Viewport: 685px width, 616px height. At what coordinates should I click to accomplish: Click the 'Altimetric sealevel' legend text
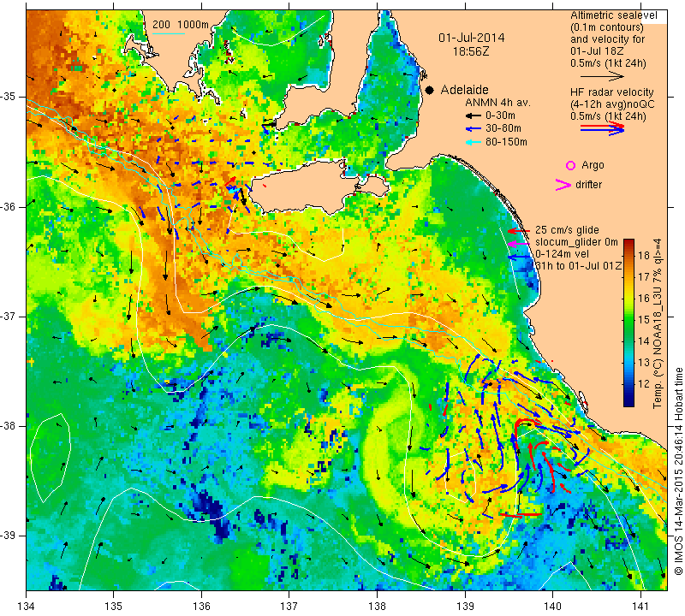click(x=614, y=15)
